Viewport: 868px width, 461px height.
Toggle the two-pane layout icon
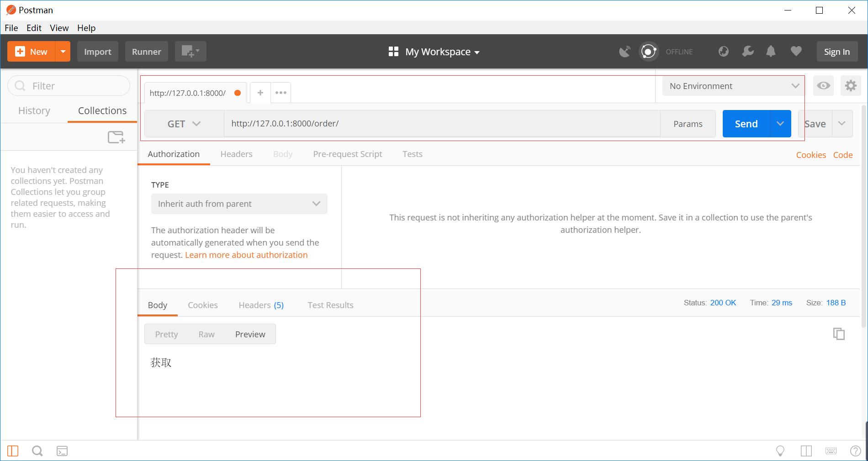pos(806,451)
